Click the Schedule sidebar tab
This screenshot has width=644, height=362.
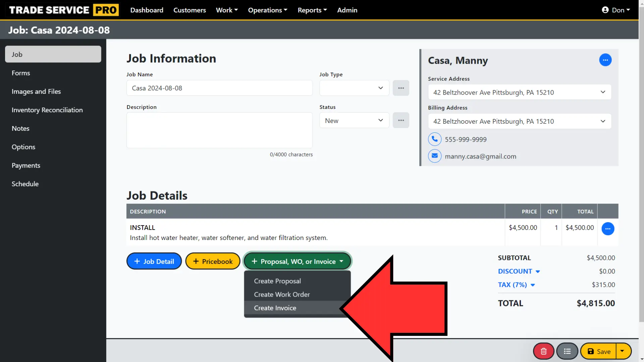(25, 183)
